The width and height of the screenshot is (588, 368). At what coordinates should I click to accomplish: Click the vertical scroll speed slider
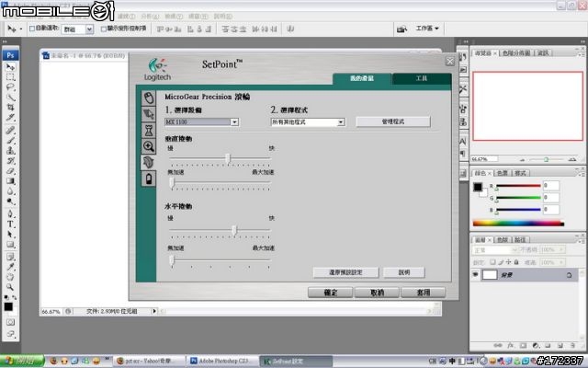pyautogui.click(x=228, y=159)
